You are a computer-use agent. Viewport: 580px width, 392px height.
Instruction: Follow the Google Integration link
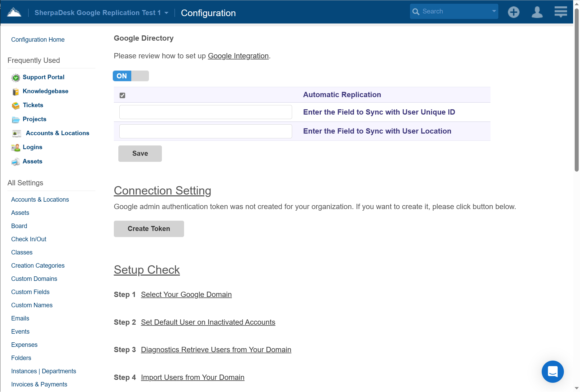pos(238,56)
